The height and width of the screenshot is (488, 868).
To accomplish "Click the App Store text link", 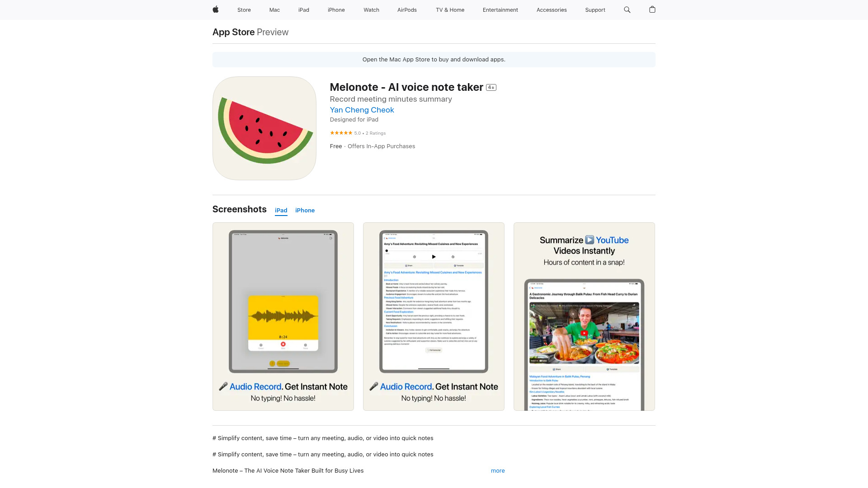I will (x=233, y=32).
